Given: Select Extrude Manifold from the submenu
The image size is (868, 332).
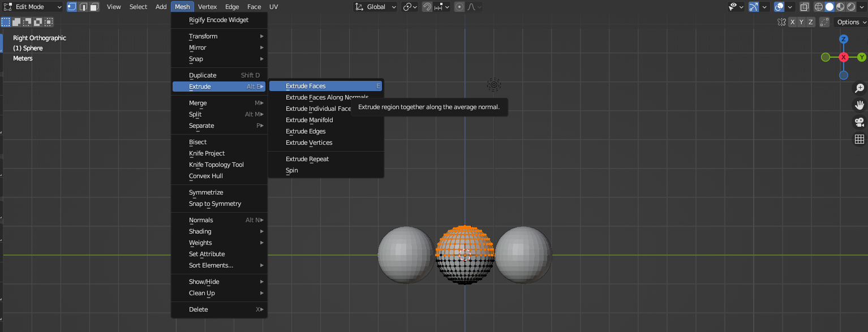Looking at the screenshot, I should pos(309,119).
